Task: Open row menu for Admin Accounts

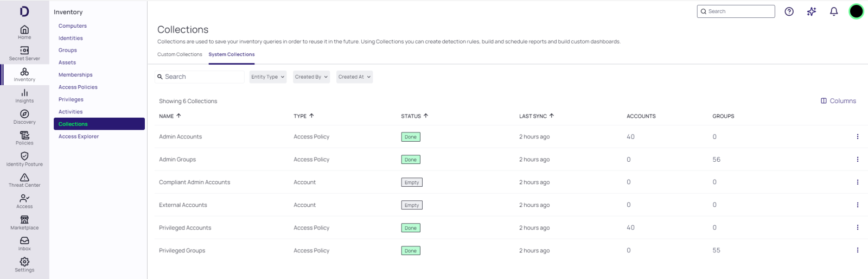Action: point(857,137)
